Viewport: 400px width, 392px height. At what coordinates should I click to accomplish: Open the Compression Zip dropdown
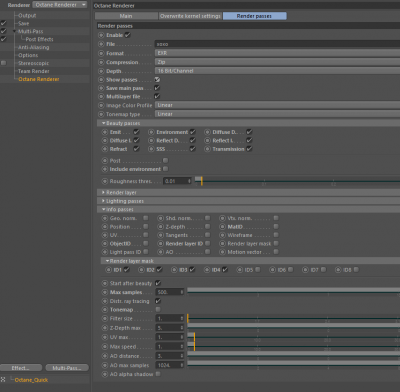(x=277, y=62)
